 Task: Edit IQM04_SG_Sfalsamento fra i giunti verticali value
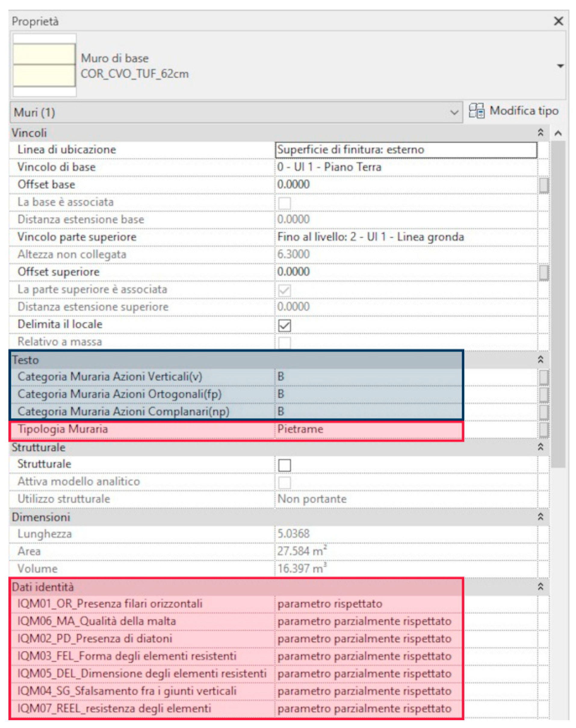(x=406, y=691)
